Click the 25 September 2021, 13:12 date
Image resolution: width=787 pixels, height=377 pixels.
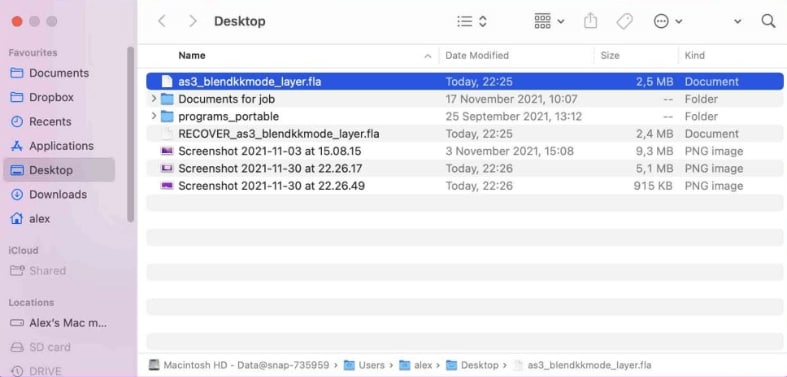(513, 116)
